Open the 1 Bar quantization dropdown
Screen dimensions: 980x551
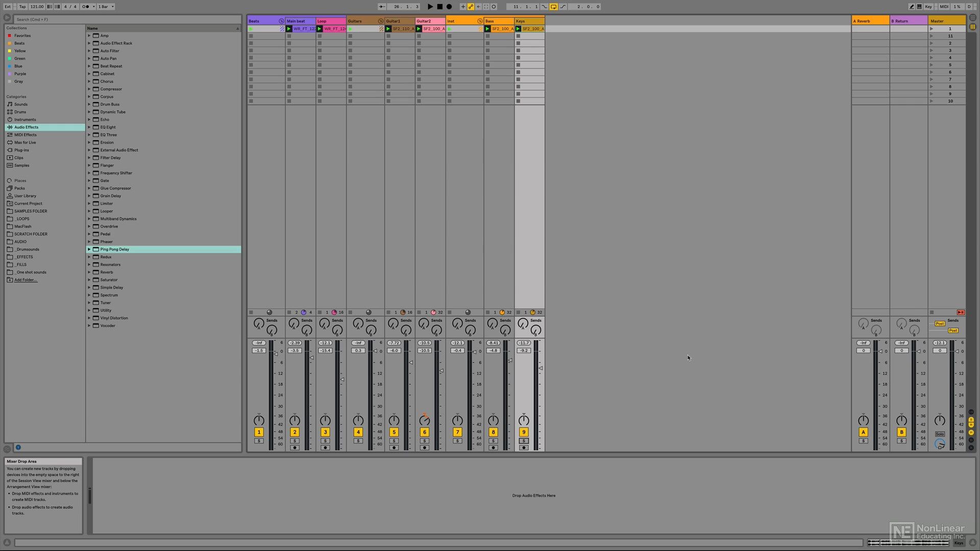coord(106,7)
